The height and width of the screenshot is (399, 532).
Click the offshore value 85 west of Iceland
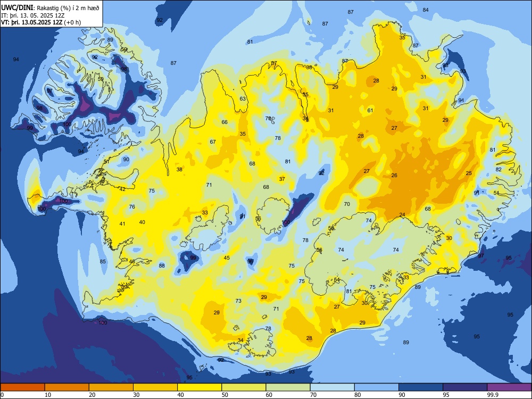[x=103, y=262]
